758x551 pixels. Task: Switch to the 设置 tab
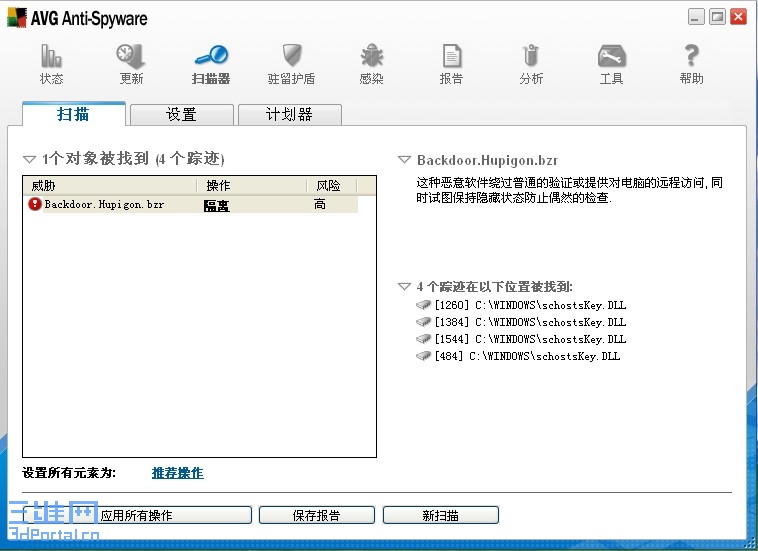coord(182,115)
